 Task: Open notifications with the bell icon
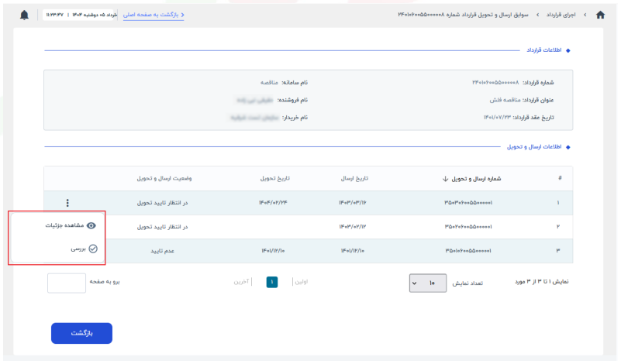click(x=24, y=15)
